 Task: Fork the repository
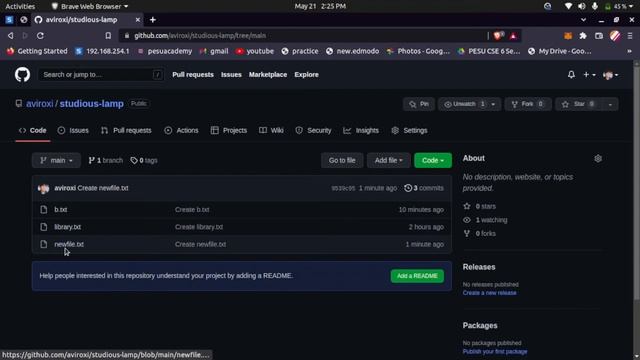(528, 104)
